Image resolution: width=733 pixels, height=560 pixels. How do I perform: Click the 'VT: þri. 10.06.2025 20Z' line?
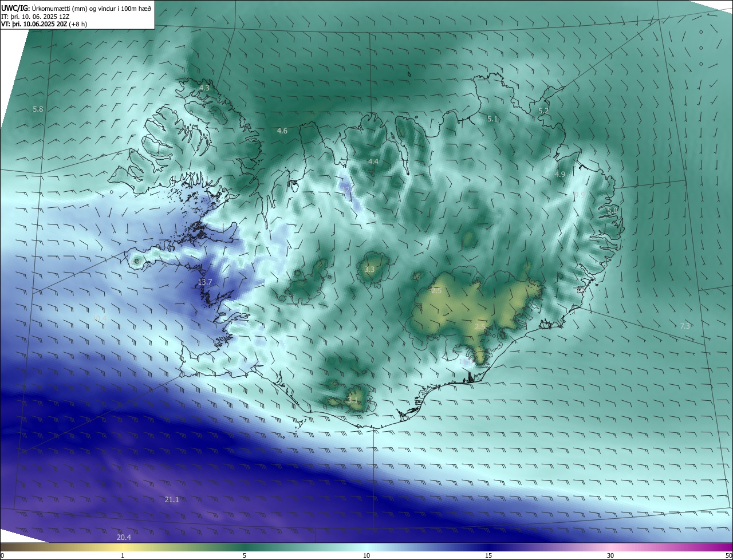click(x=44, y=25)
